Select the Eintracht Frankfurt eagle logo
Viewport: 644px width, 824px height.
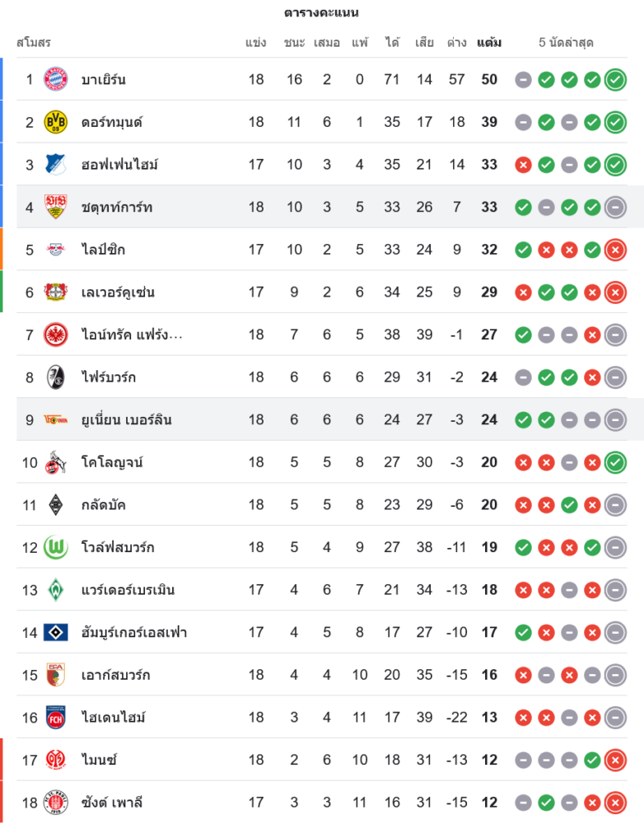point(56,335)
